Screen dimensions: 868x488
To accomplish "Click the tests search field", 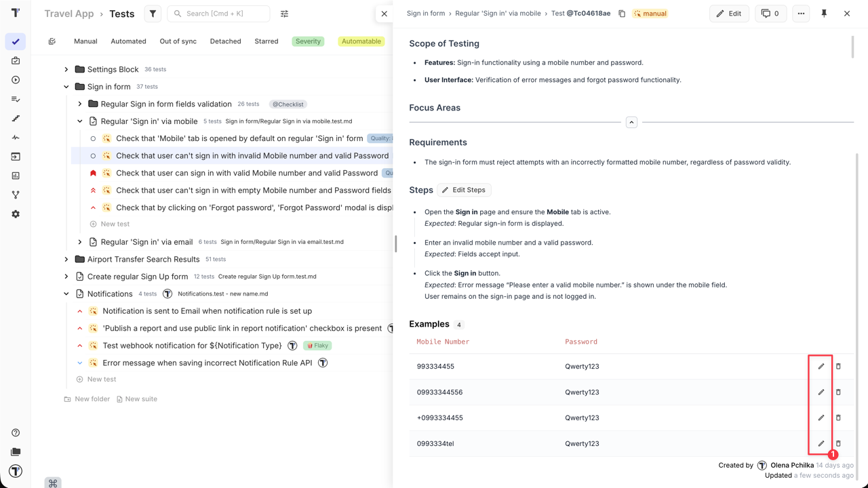I will pyautogui.click(x=224, y=14).
